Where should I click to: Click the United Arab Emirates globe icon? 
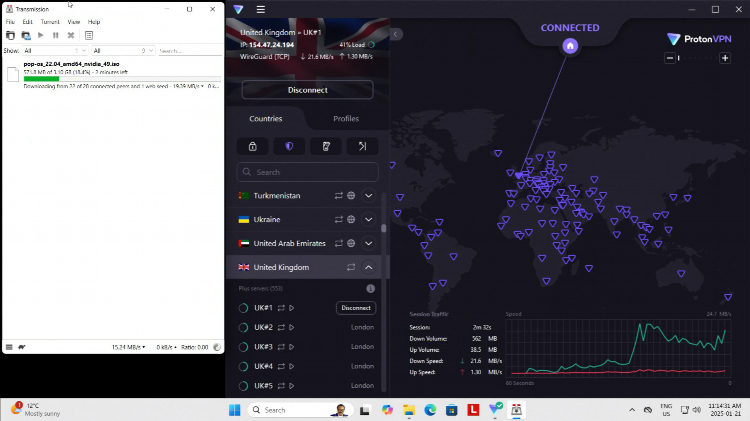click(351, 244)
